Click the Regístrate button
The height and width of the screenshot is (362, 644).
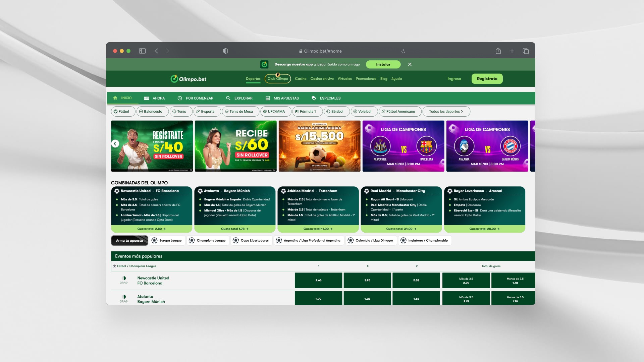[487, 79]
